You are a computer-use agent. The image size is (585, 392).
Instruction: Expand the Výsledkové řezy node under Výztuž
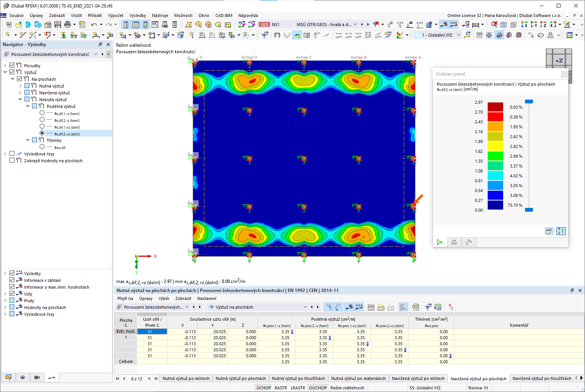pyautogui.click(x=5, y=154)
